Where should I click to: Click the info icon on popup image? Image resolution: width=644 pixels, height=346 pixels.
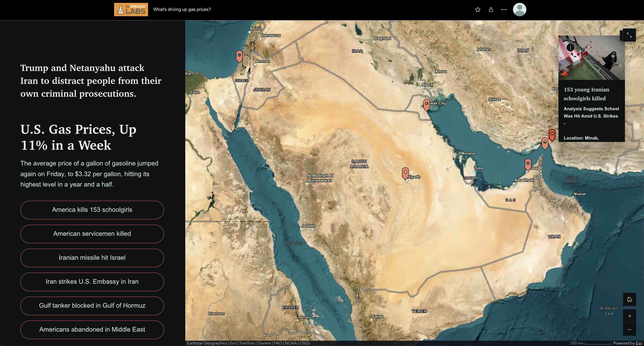coord(570,47)
